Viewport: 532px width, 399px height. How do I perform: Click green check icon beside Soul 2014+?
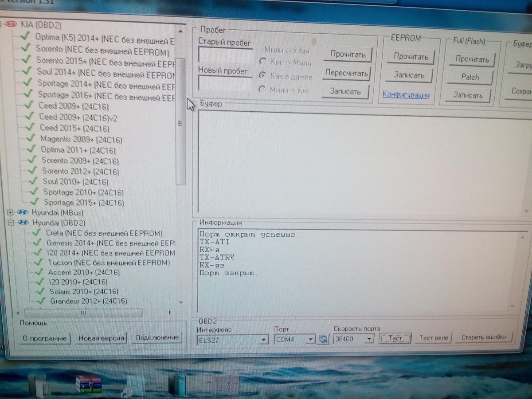[28, 71]
